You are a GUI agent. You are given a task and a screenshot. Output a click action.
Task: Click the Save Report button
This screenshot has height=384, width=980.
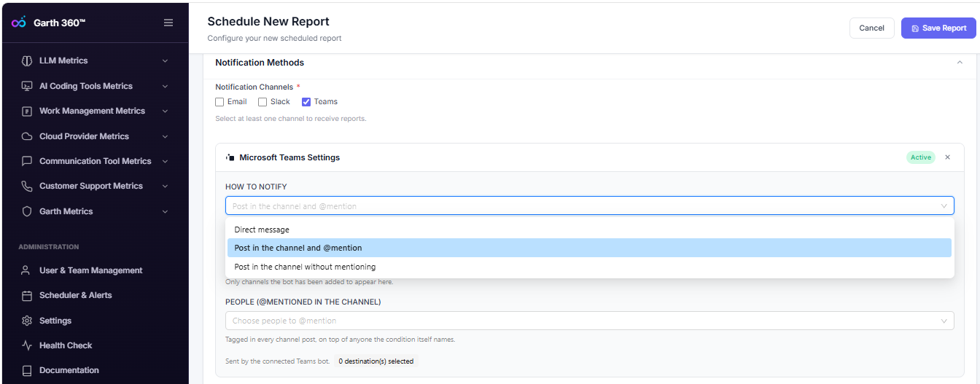938,28
